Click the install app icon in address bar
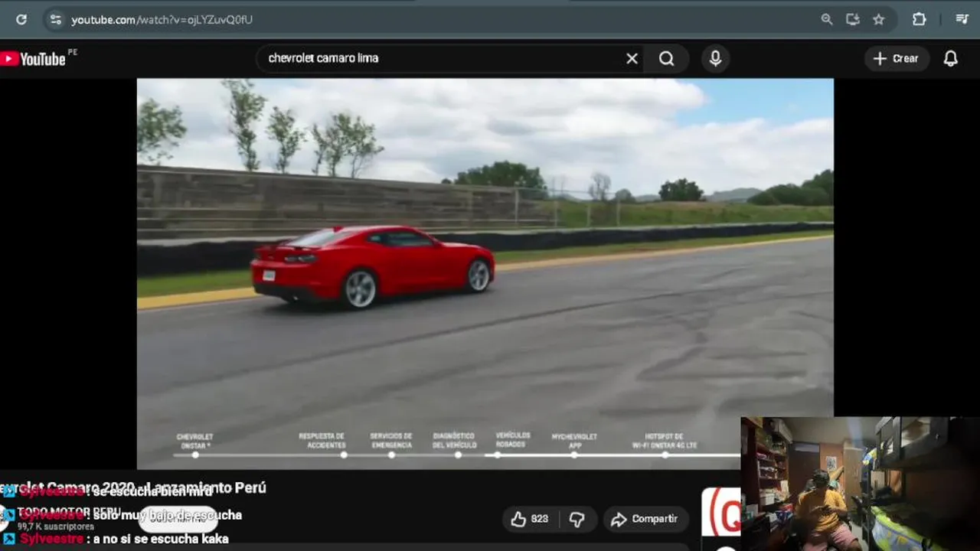This screenshot has height=551, width=980. [853, 19]
